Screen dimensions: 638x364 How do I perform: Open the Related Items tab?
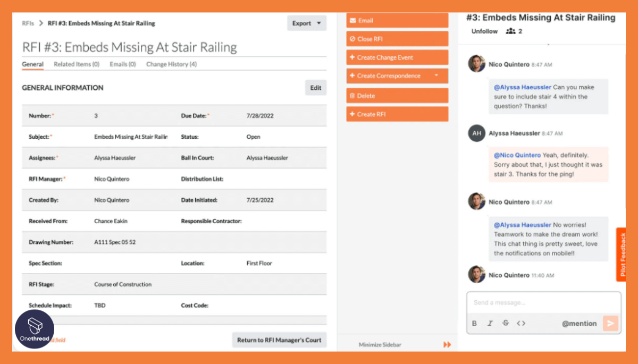point(77,64)
